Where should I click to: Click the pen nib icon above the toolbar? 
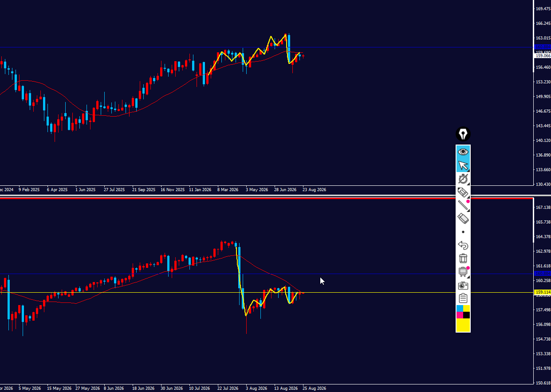[x=463, y=134]
